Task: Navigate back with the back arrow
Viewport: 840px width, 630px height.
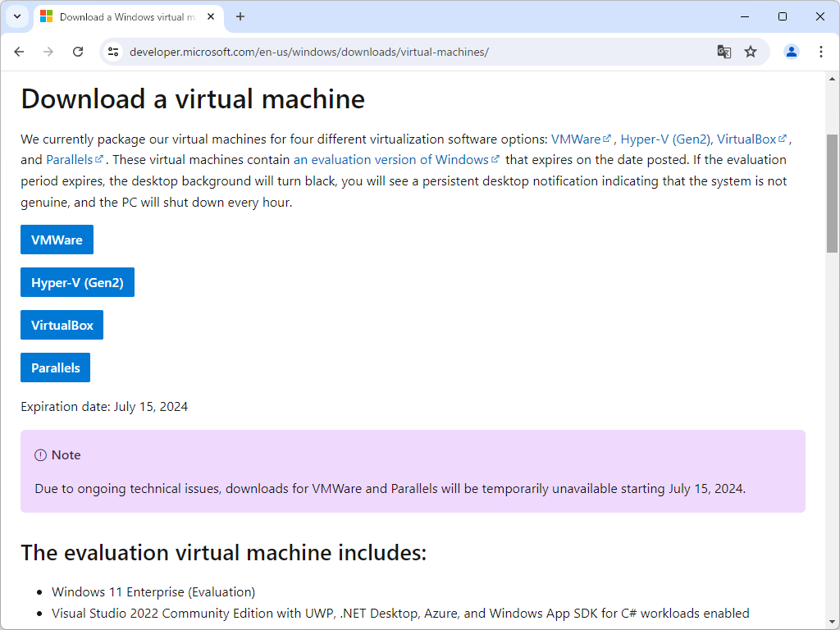Action: (19, 51)
